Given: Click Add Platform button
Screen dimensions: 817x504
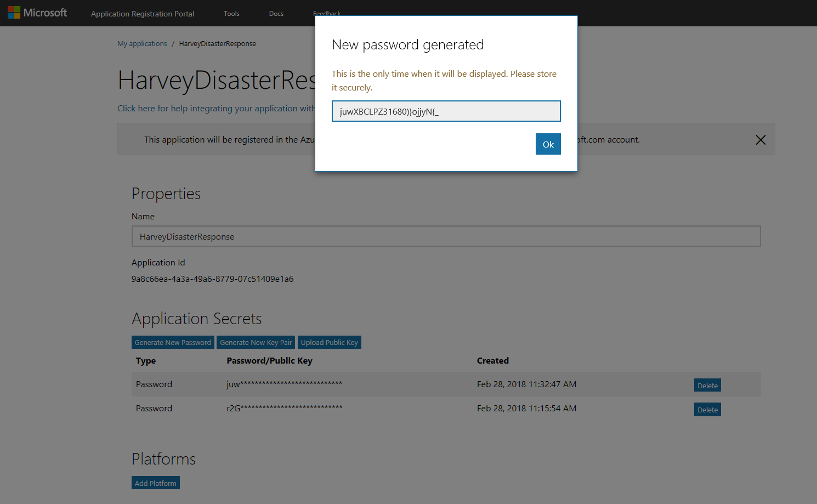Looking at the screenshot, I should tap(156, 483).
